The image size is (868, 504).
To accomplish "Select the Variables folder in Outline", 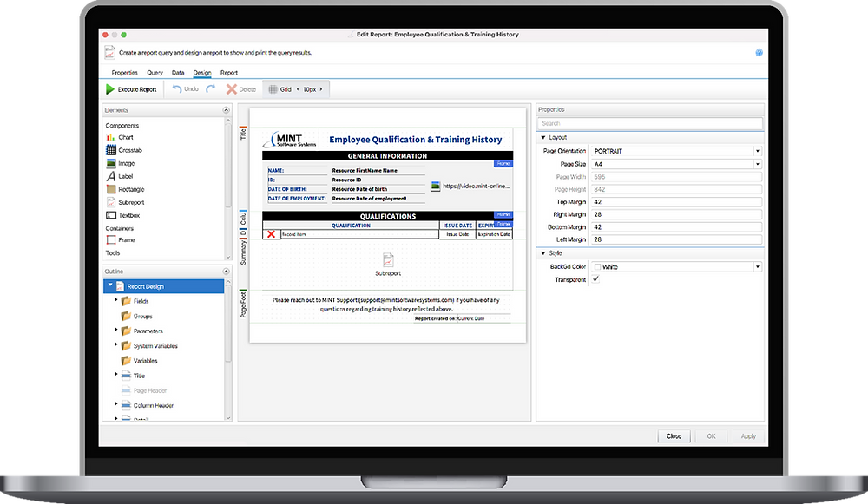I will click(139, 361).
